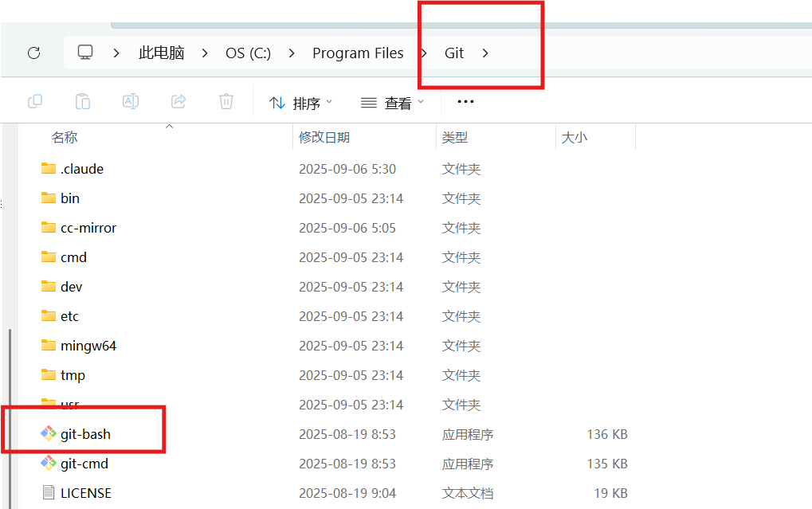Expand chevron after 此电脑 breadcrumb
The image size is (812, 509).
205,53
